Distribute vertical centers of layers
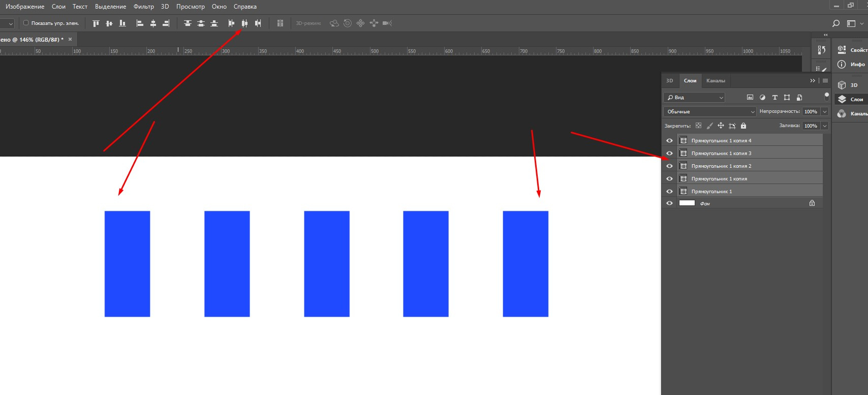Image resolution: width=868 pixels, height=395 pixels. (x=201, y=23)
